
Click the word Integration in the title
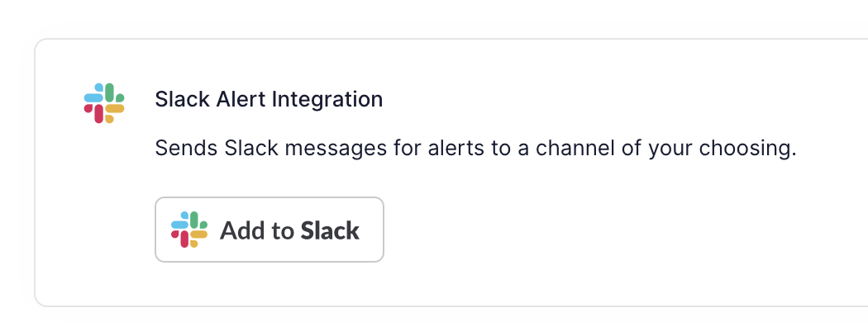click(x=327, y=100)
